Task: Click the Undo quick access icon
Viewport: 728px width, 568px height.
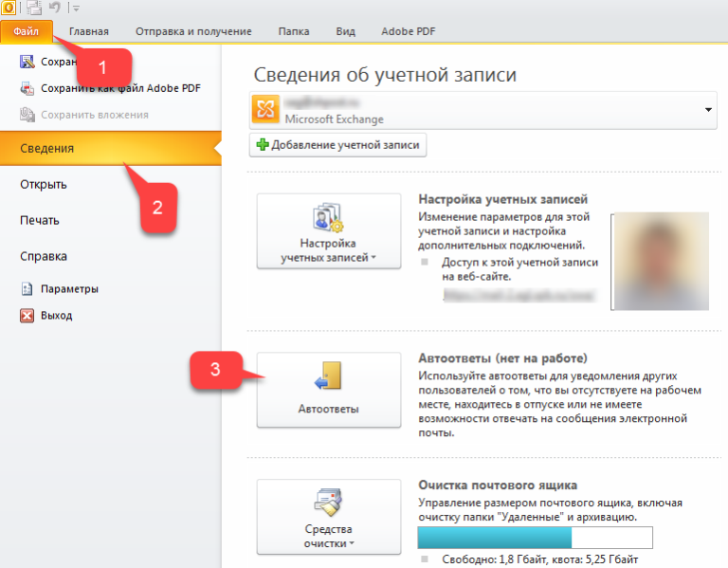Action: click(54, 7)
